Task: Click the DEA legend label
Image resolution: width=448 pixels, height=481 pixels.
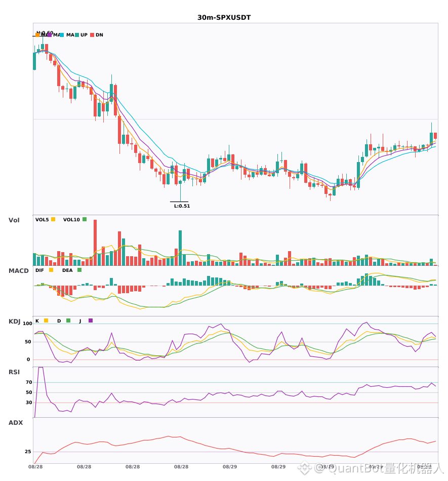Action: [x=67, y=270]
